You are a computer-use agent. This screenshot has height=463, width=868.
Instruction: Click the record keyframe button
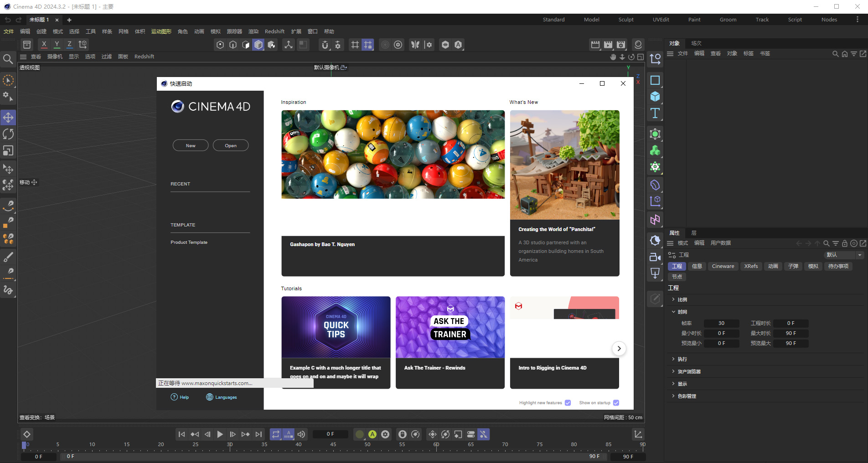[x=360, y=434]
